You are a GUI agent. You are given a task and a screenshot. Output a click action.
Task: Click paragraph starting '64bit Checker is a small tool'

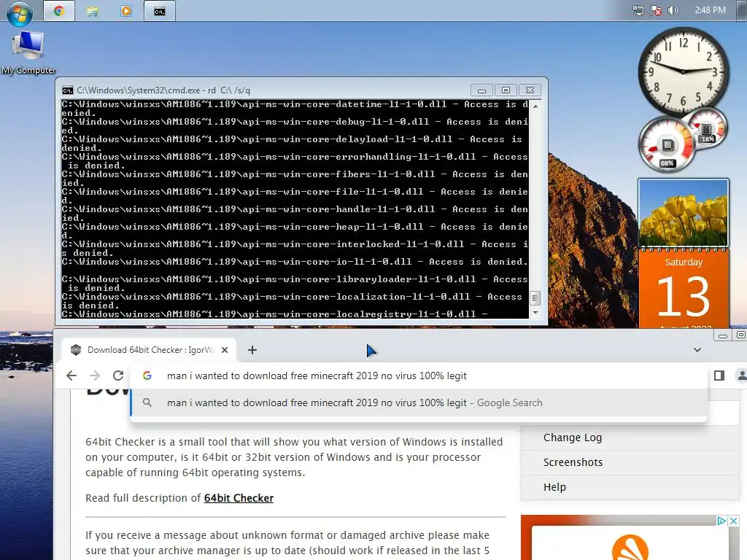[294, 457]
